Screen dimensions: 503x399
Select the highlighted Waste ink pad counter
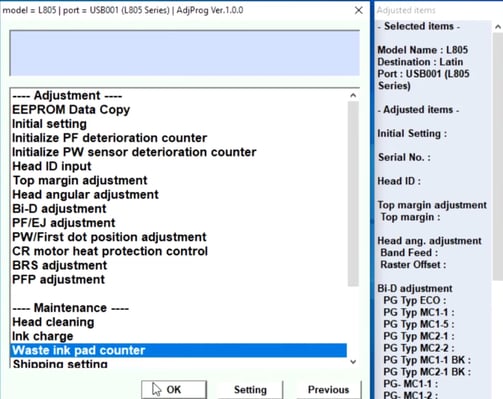[x=179, y=350]
